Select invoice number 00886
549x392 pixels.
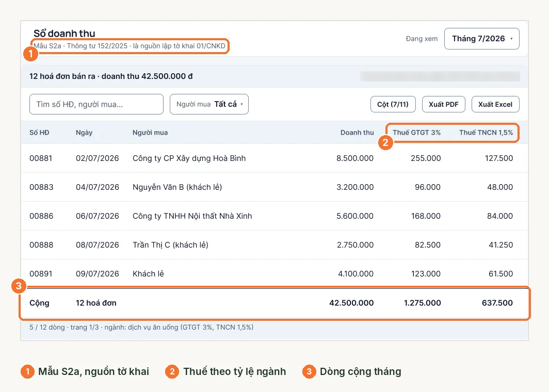pyautogui.click(x=41, y=216)
